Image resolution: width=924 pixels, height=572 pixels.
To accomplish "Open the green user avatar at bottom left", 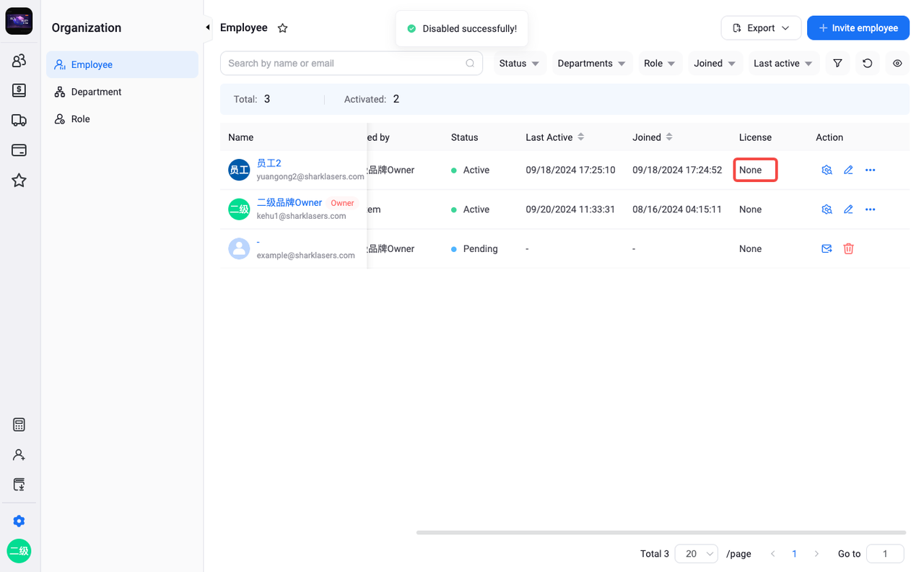I will (x=19, y=551).
